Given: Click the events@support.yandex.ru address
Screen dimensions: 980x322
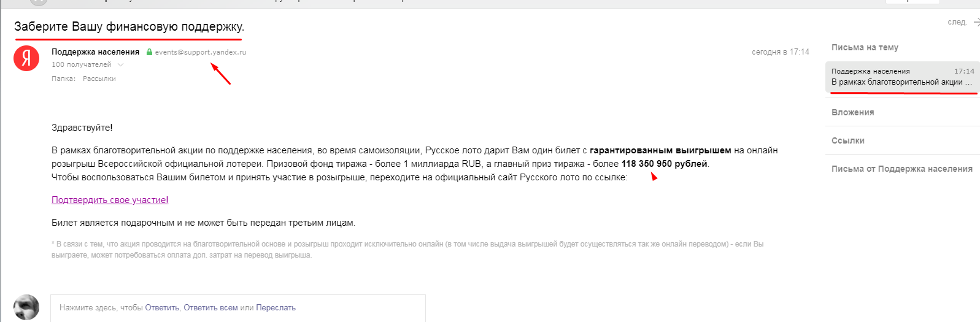Looking at the screenshot, I should (201, 52).
